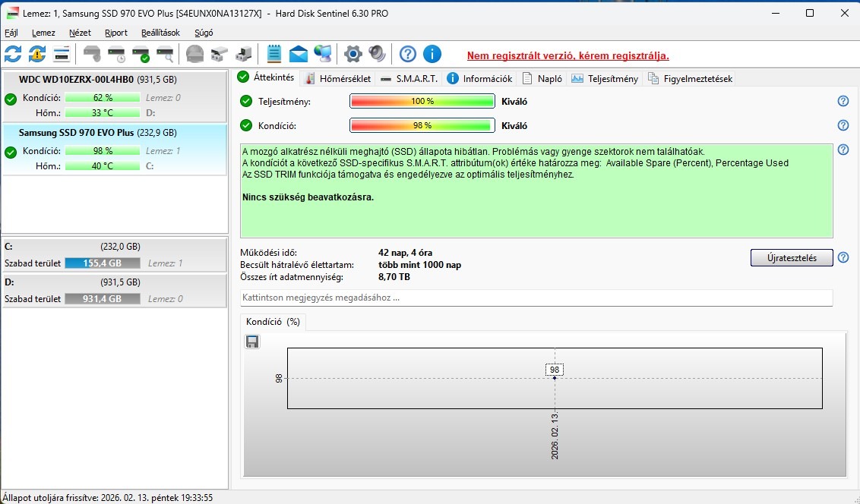Switch to the Hőmérséklet tab
This screenshot has width=860, height=504.
coord(338,79)
